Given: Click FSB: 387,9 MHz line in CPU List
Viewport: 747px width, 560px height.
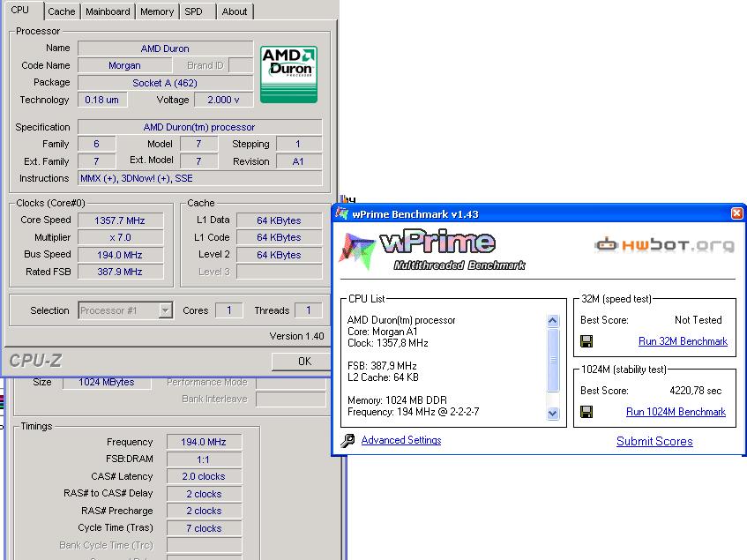Looking at the screenshot, I should tap(382, 366).
